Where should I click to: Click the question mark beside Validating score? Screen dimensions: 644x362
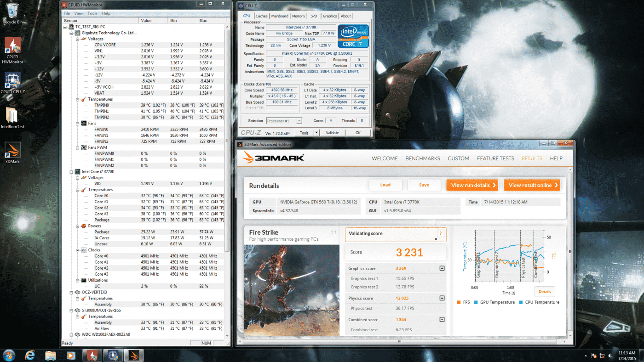(x=440, y=233)
